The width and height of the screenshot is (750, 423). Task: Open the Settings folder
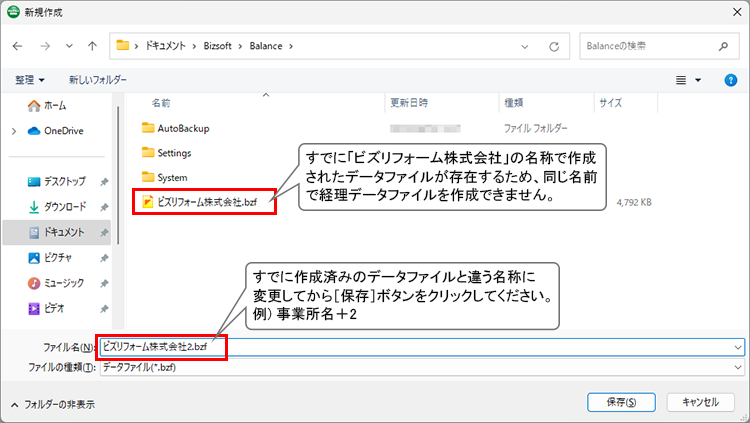(174, 153)
